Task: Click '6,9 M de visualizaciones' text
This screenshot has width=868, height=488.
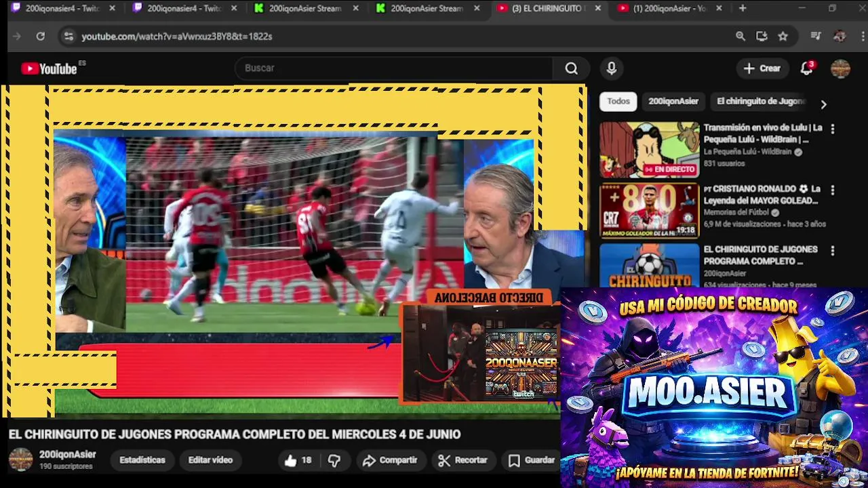Action: point(743,224)
